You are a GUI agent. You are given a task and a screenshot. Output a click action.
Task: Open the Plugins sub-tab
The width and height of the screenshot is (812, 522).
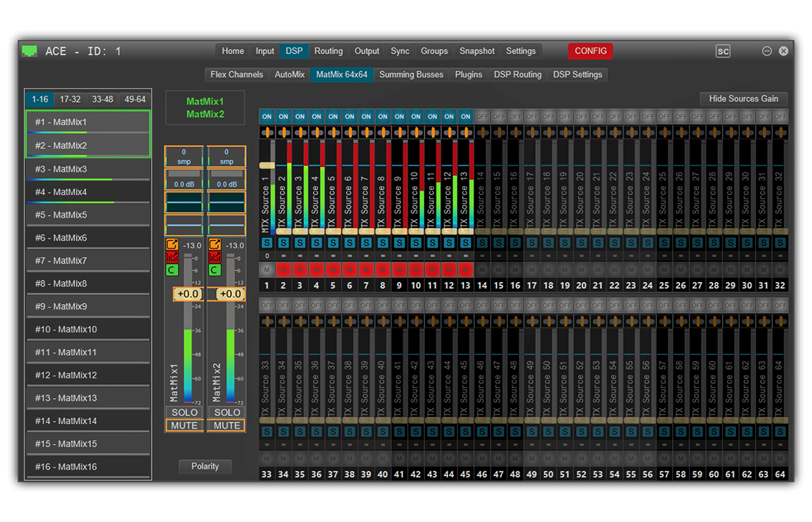(x=469, y=75)
